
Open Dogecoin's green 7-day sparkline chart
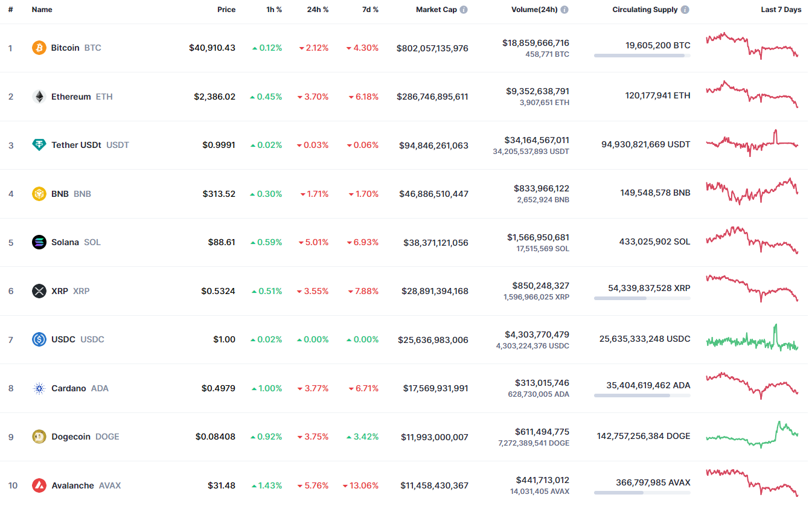pyautogui.click(x=752, y=435)
